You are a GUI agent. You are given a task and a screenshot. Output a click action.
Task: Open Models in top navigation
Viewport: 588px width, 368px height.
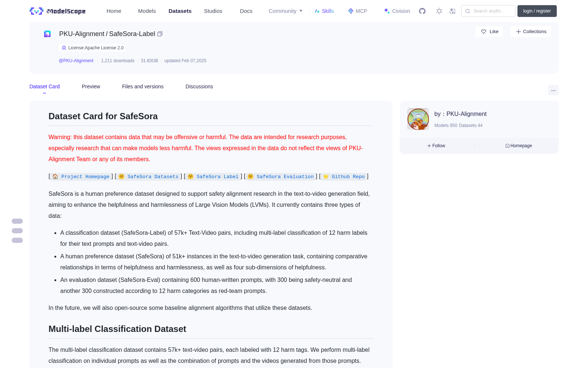pos(147,11)
